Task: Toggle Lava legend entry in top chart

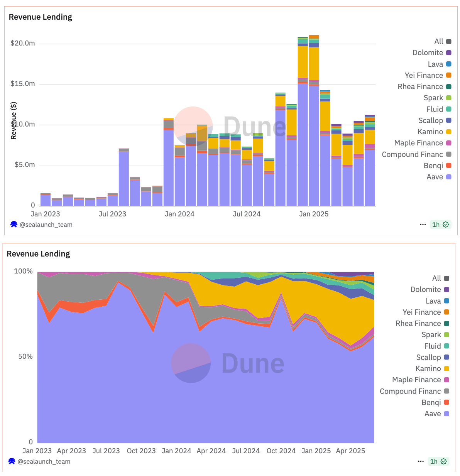Action: [x=440, y=64]
